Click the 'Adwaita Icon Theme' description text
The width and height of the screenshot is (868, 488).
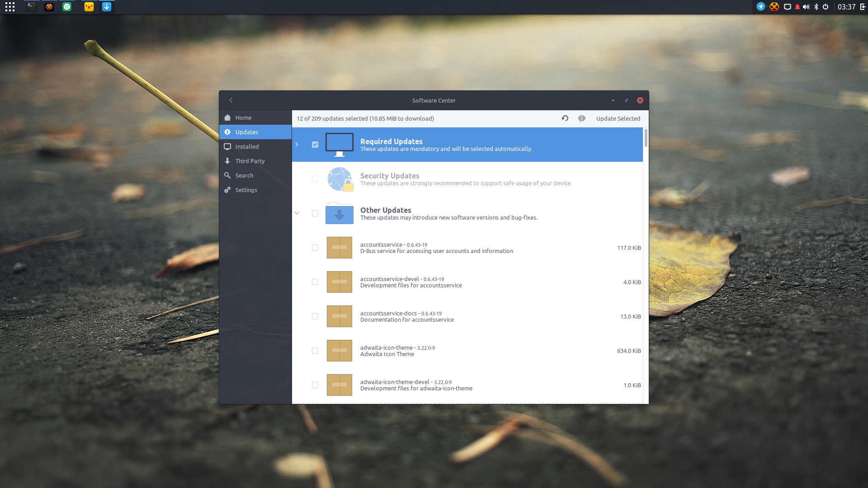(x=387, y=354)
